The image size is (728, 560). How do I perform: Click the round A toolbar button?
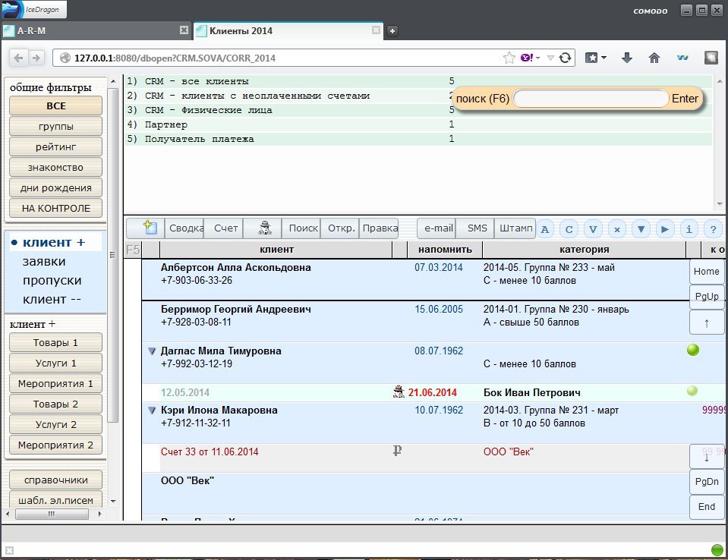click(x=545, y=229)
